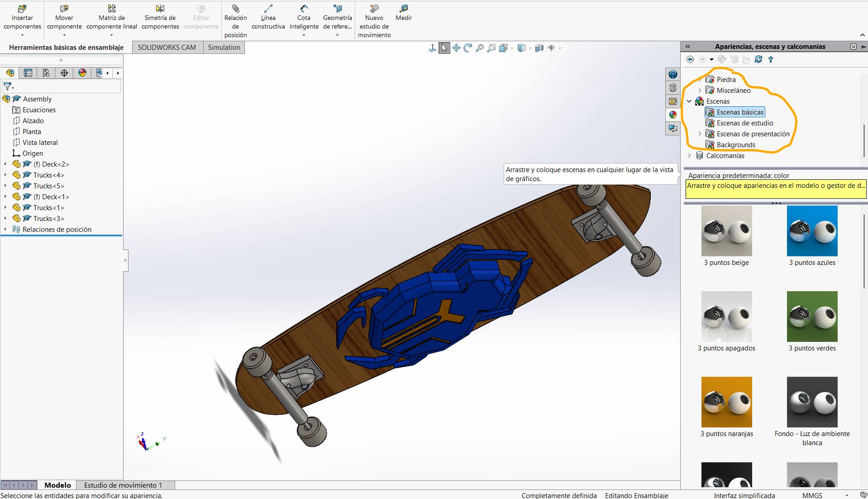Switch to the Simulation tab

click(x=224, y=47)
